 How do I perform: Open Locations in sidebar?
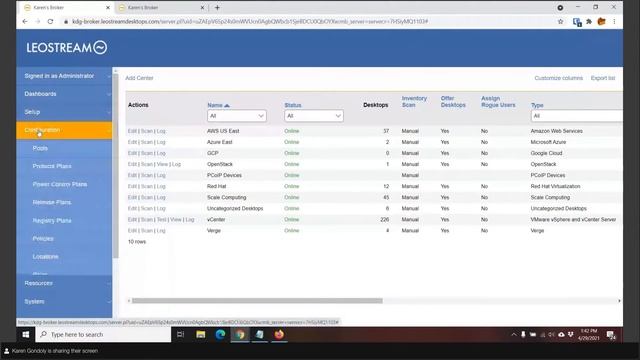[45, 256]
